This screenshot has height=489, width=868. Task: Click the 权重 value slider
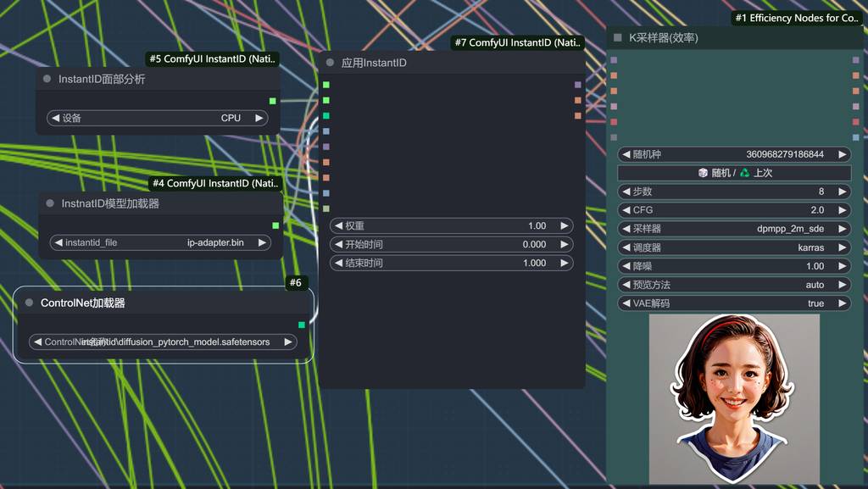tap(451, 226)
